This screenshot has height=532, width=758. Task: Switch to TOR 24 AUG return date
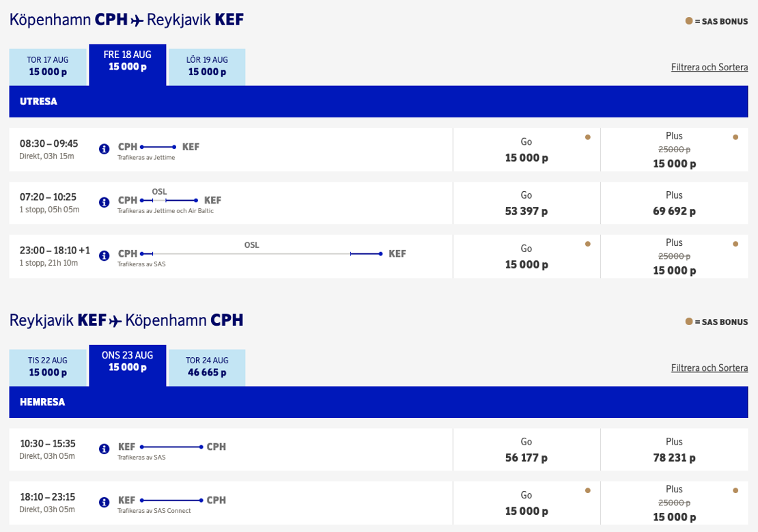click(207, 367)
